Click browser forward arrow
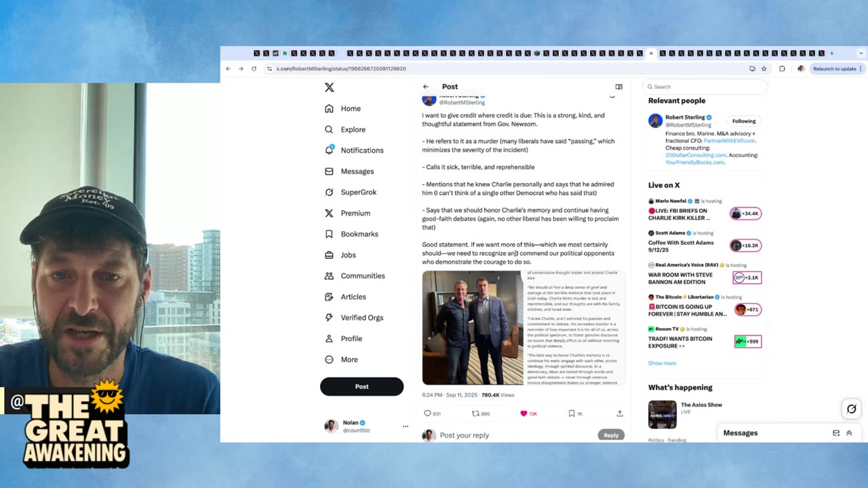 click(x=241, y=68)
